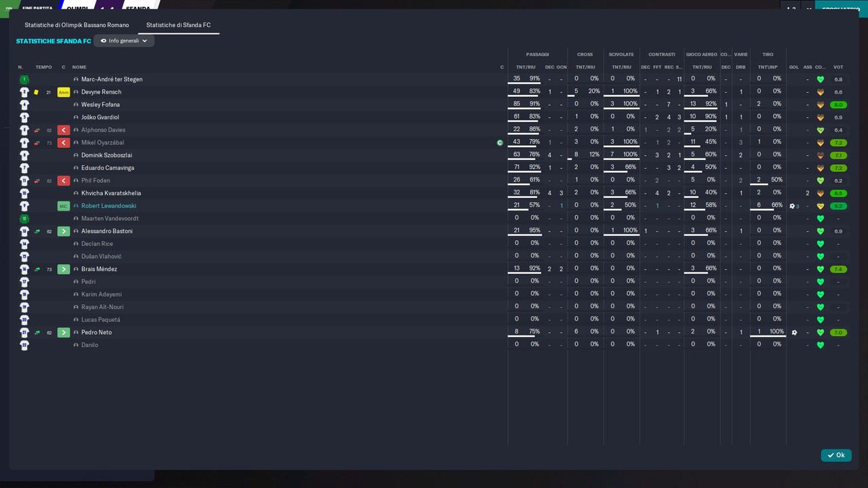868x488 pixels.
Task: Sort by the ASS column header
Action: point(808,67)
